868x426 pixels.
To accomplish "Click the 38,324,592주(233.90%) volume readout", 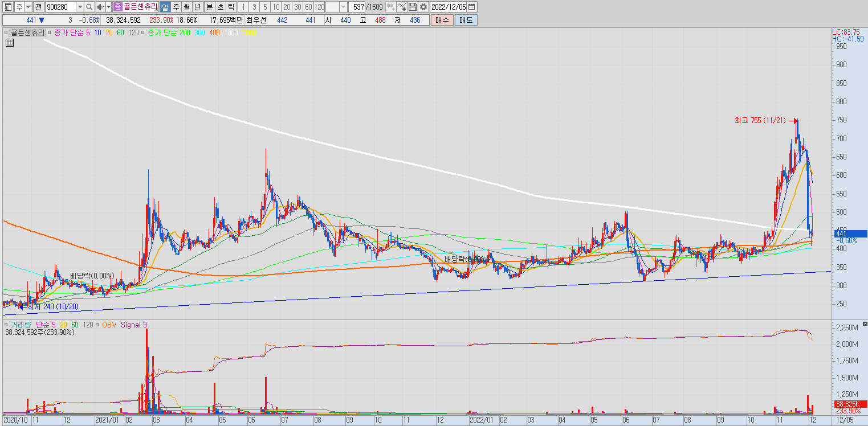I will click(x=40, y=332).
